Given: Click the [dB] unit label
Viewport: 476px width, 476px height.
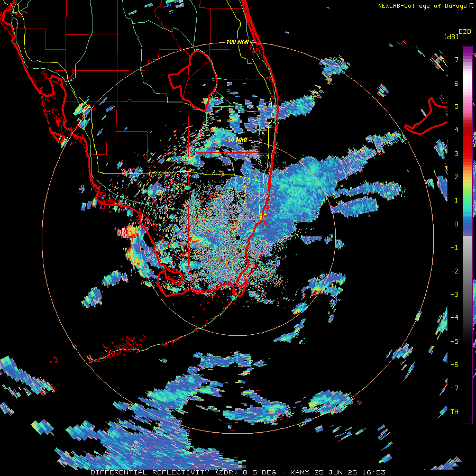Looking at the screenshot, I should point(452,36).
